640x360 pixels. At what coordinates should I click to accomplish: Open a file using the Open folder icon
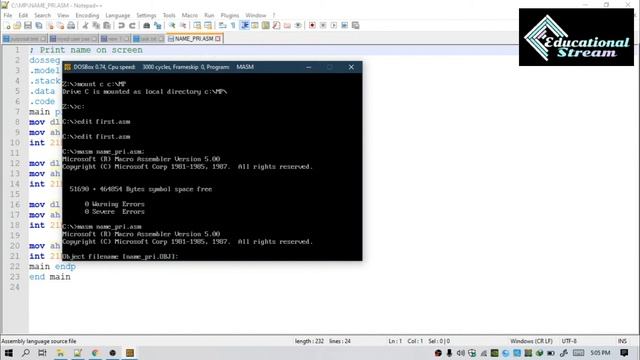(17, 25)
